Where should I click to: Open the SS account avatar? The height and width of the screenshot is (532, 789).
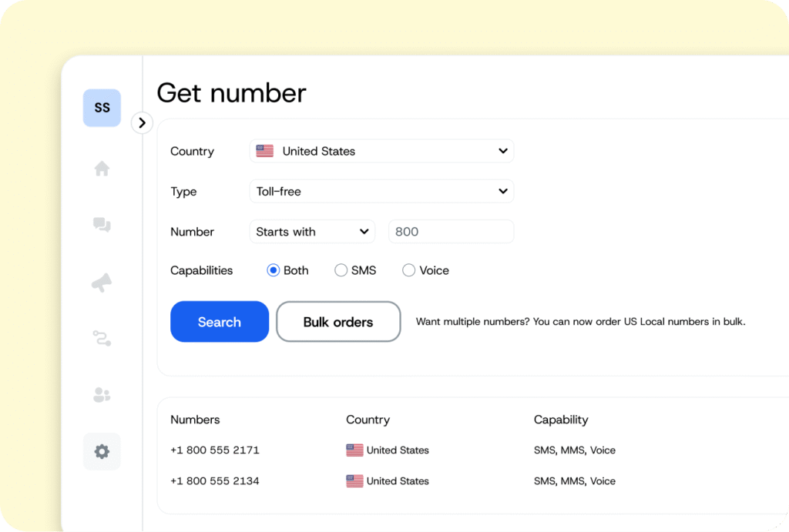click(x=102, y=108)
